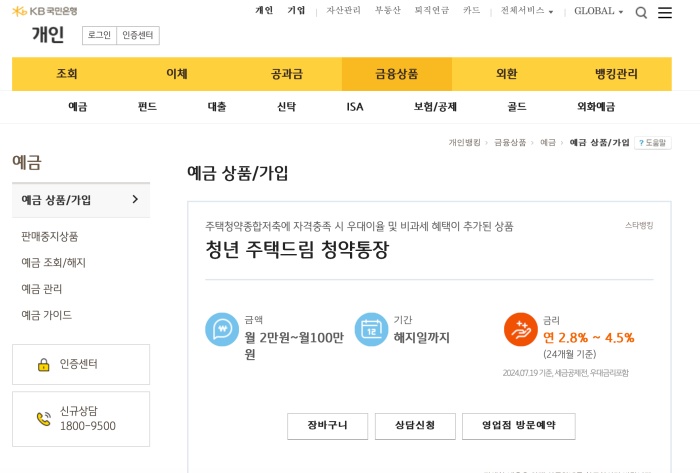Screen dimensions: 700x473
Task: Select the 조회 main menu tab
Action: [67, 74]
